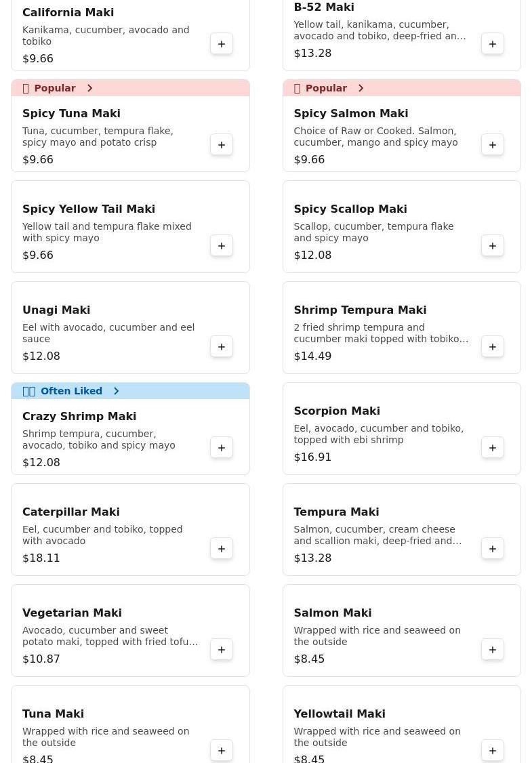The image size is (532, 763).
Task: Add Vegetarian Maki to order
Action: coord(222,650)
